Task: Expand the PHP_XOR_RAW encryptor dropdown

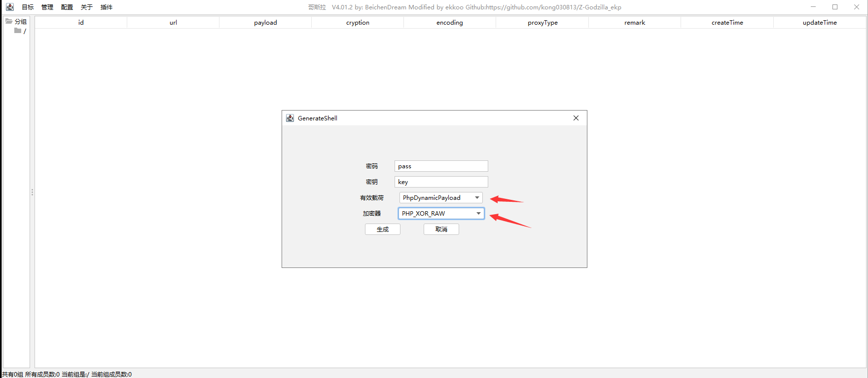Action: tap(478, 214)
